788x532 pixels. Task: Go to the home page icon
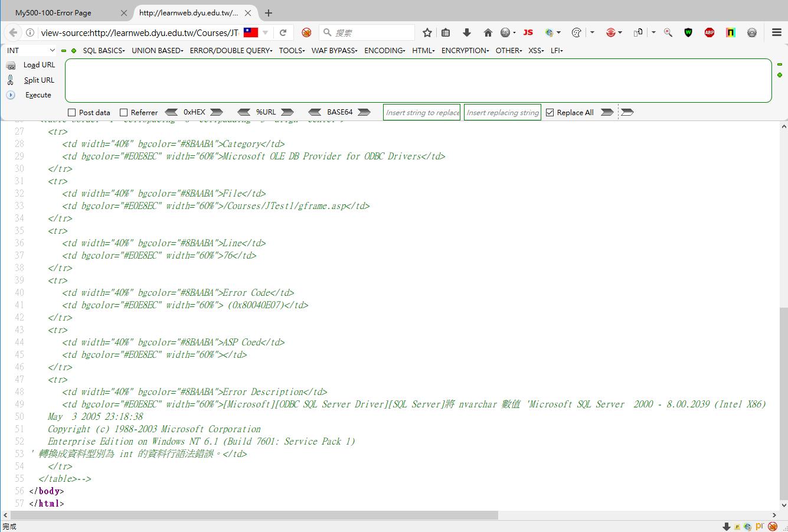click(488, 32)
